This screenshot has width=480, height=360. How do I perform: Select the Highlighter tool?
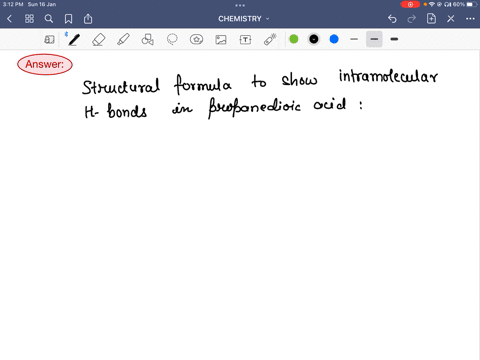coord(123,40)
